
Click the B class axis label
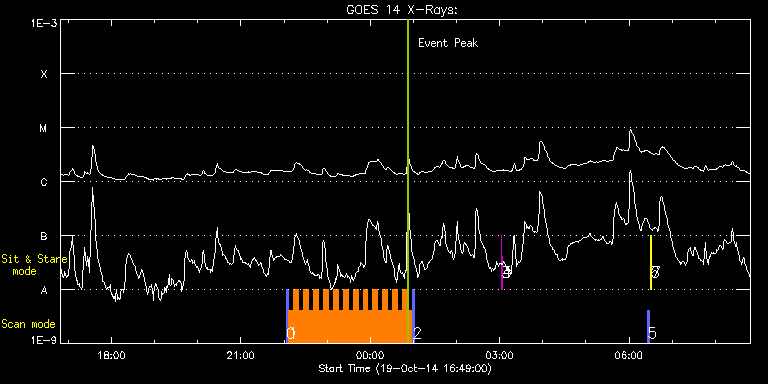click(44, 236)
